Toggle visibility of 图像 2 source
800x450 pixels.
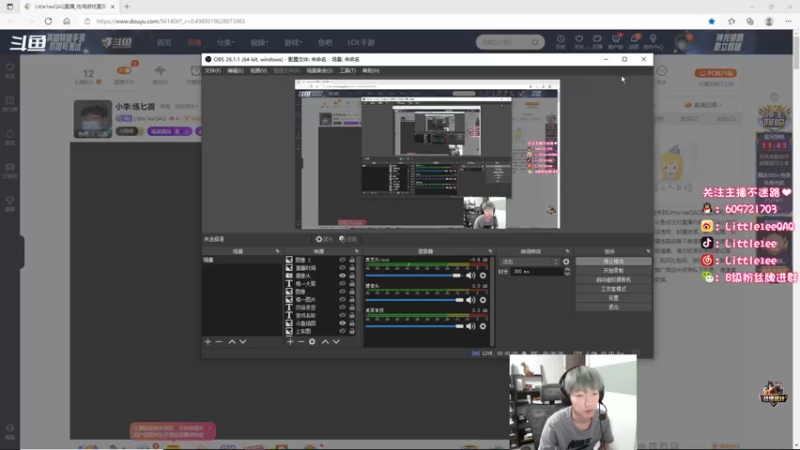342,260
